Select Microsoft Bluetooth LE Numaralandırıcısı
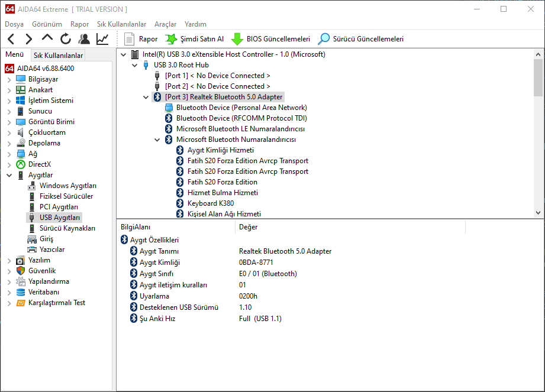The image size is (545, 392). [x=240, y=129]
